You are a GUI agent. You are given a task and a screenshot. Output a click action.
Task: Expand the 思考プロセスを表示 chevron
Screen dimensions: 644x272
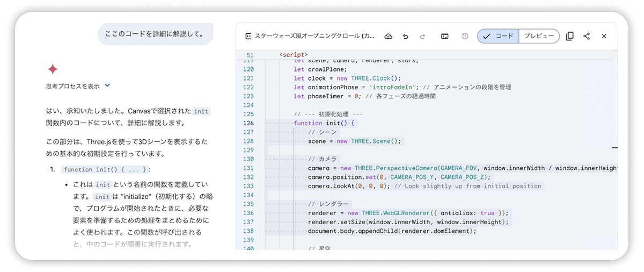(107, 85)
